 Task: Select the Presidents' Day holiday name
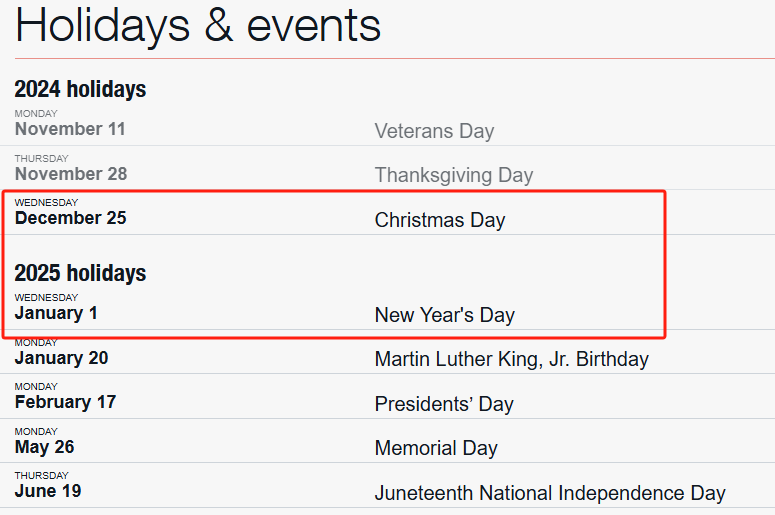point(444,404)
